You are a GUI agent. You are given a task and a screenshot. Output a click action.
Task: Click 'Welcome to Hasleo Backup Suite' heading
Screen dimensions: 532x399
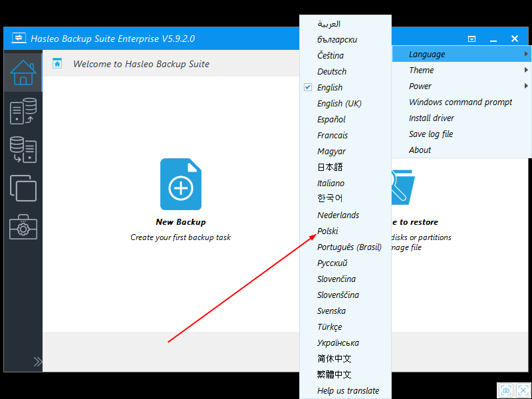tap(141, 64)
